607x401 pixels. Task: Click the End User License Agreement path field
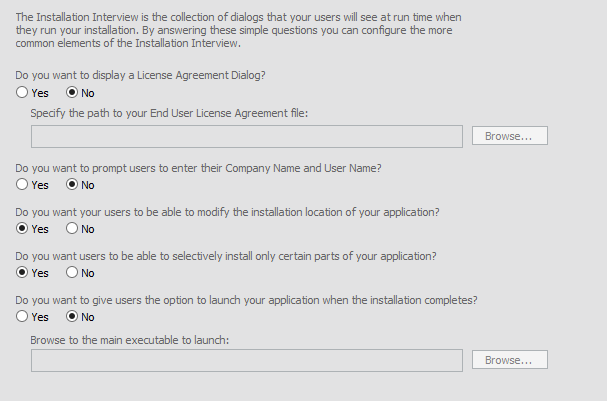click(x=247, y=136)
